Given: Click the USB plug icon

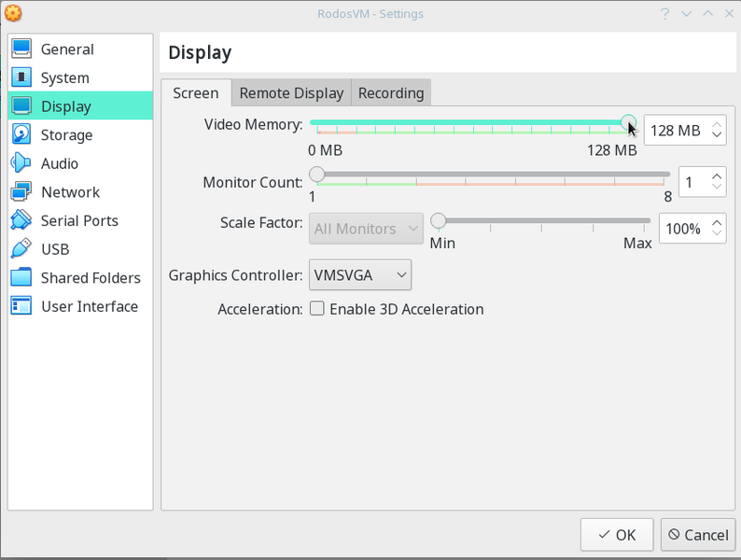Looking at the screenshot, I should click(21, 249).
